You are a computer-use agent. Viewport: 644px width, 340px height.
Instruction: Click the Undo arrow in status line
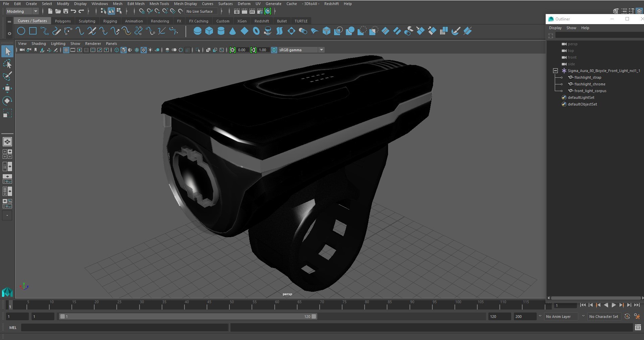pos(73,11)
